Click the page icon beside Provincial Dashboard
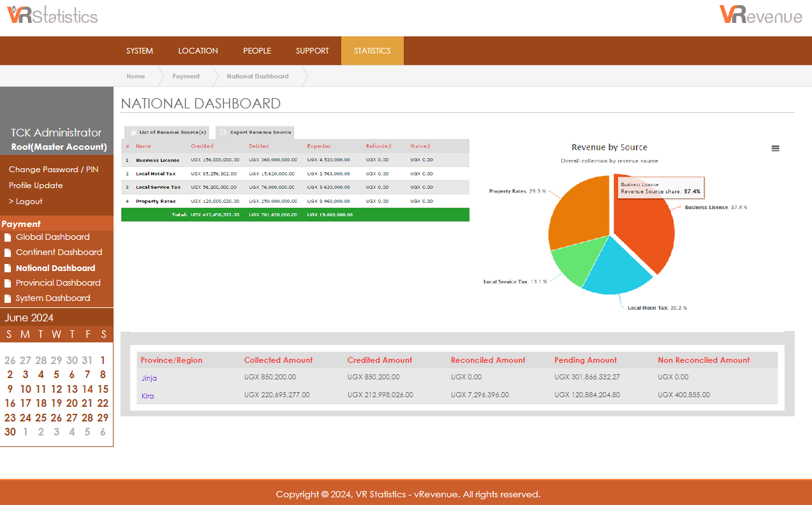Screen dimensions: 812x505 click(8, 283)
